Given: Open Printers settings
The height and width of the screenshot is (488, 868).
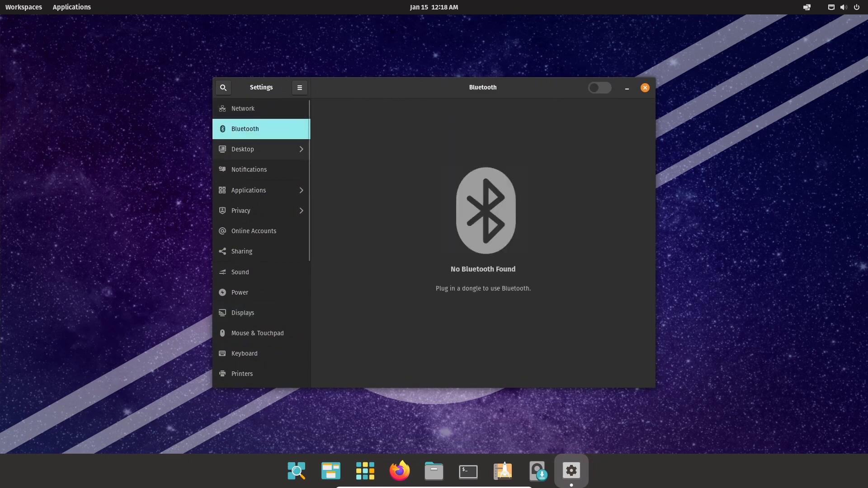Looking at the screenshot, I should 242,374.
